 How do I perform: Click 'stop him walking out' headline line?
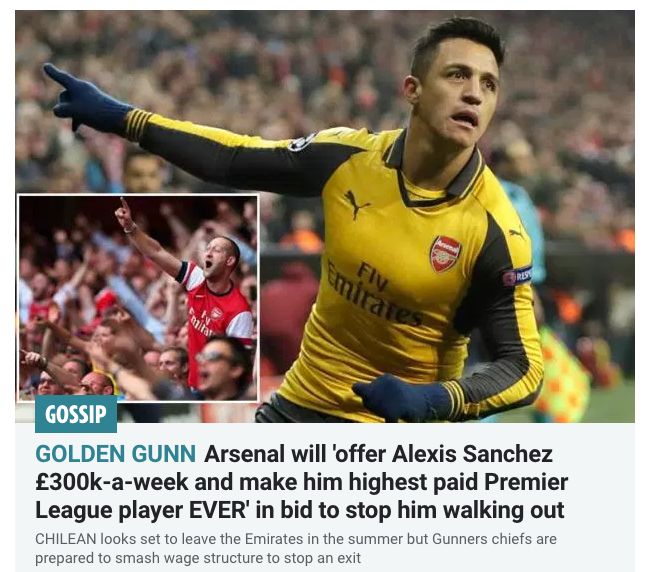[x=455, y=510]
